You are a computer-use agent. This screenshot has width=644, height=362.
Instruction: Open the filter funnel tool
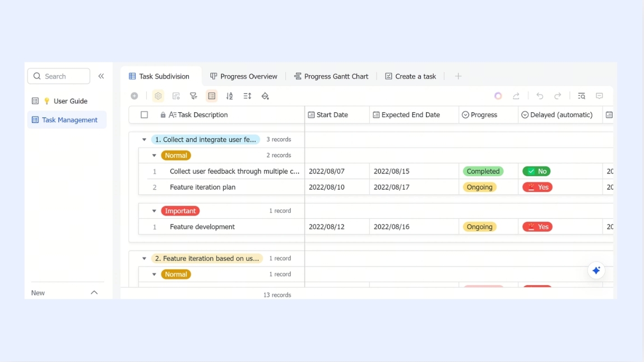[193, 96]
